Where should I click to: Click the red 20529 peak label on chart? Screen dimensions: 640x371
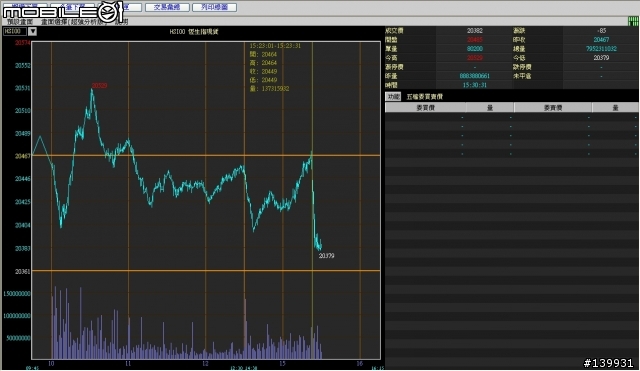point(99,86)
